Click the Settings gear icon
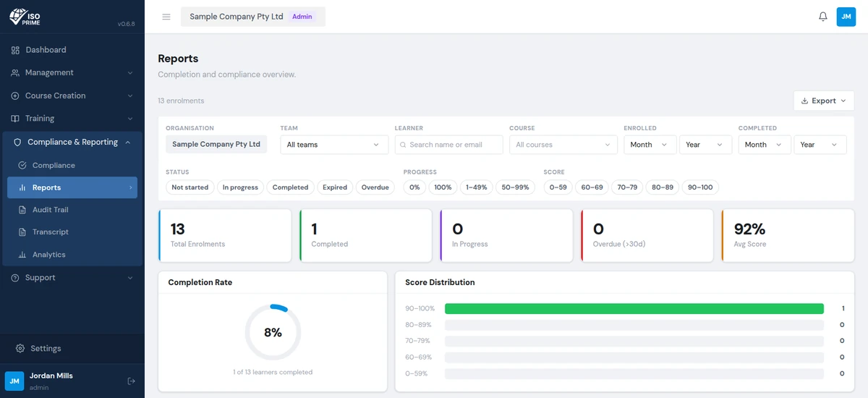The image size is (868, 398). [20, 348]
